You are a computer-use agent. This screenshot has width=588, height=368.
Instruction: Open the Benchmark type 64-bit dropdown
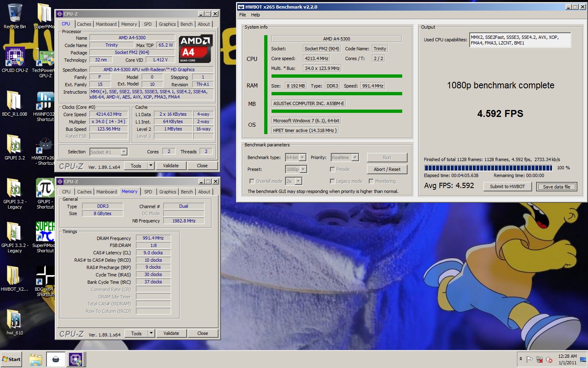(x=303, y=157)
